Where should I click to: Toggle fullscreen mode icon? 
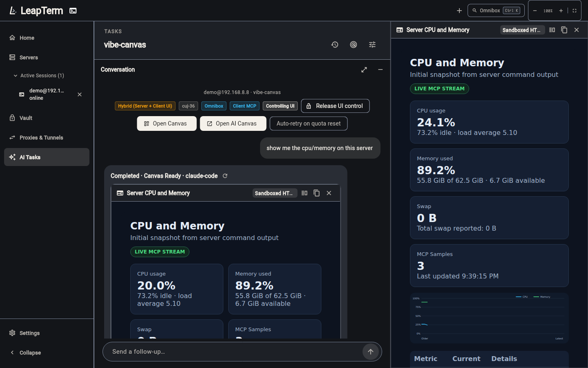(x=575, y=11)
